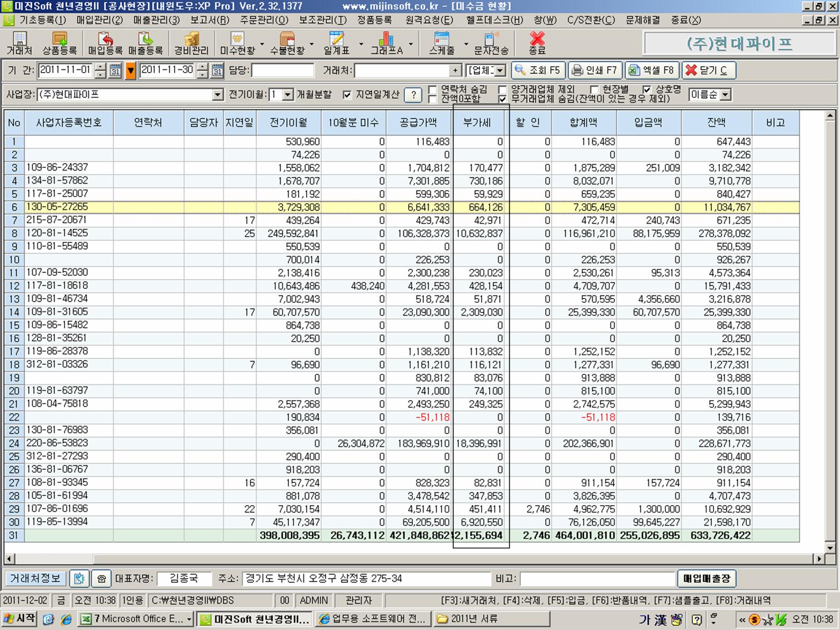Click the orange arrow between the dates

click(x=130, y=70)
